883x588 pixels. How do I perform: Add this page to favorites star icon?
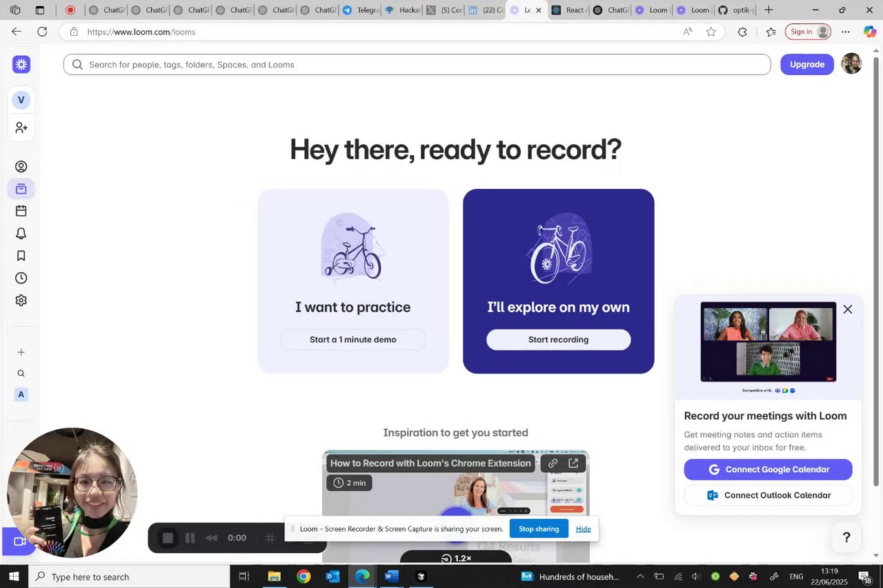click(x=711, y=32)
